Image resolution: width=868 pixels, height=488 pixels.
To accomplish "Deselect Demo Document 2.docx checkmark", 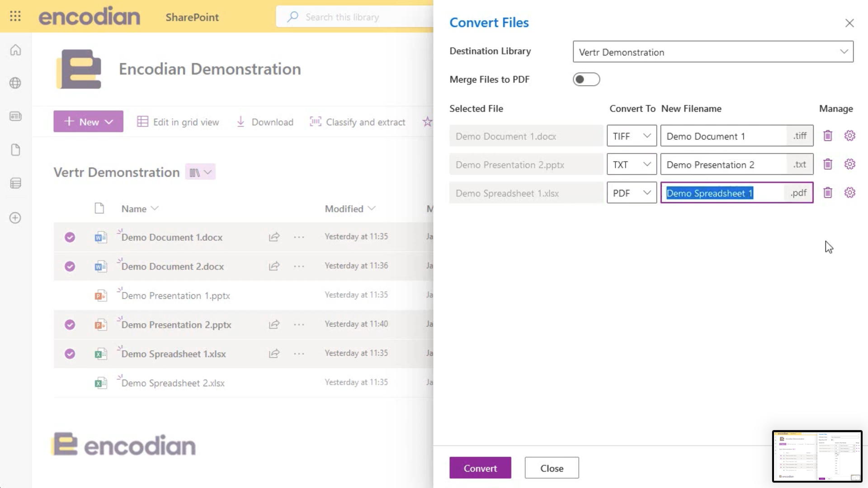I will (x=70, y=266).
